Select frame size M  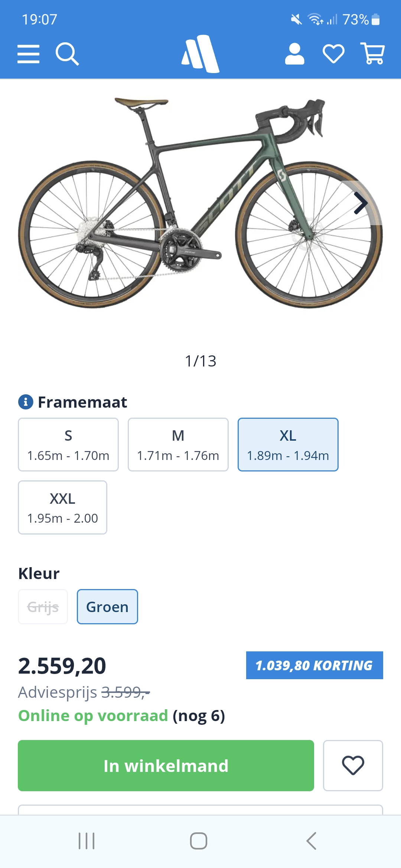coord(178,444)
